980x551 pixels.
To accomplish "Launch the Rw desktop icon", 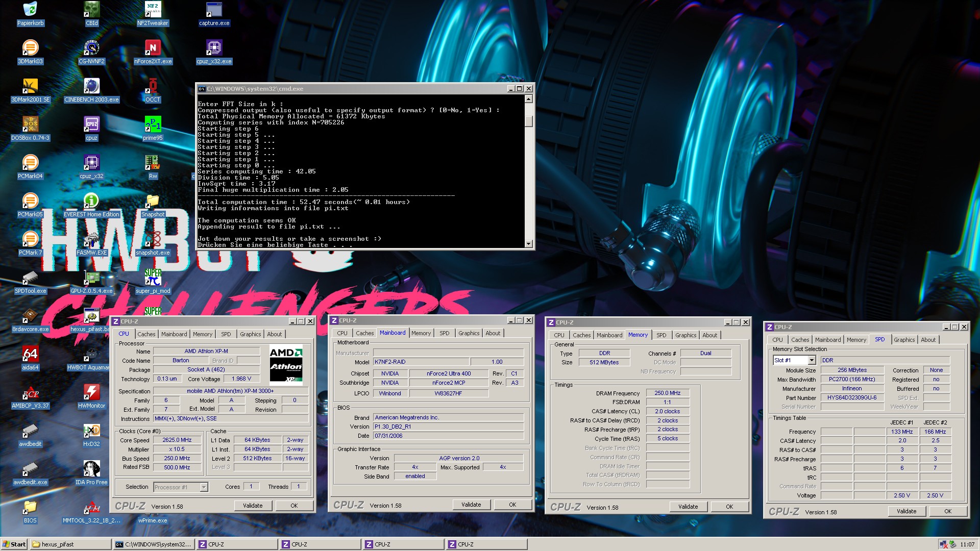I will pos(153,167).
